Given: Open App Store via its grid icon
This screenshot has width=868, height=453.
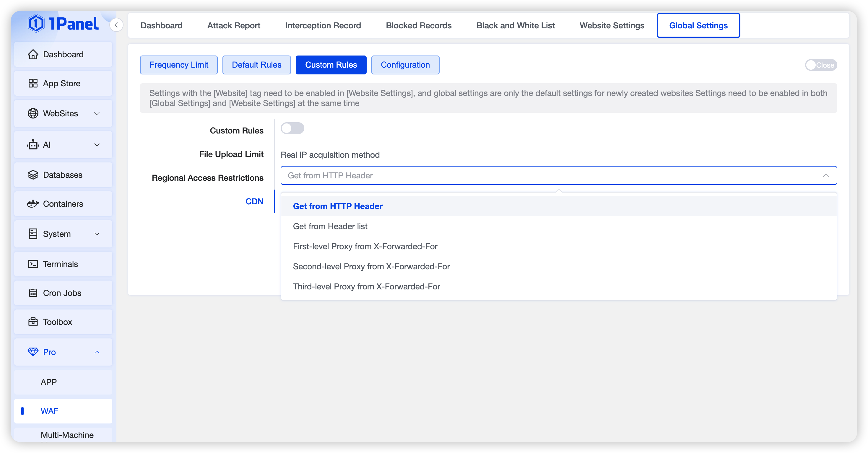Looking at the screenshot, I should click(33, 83).
